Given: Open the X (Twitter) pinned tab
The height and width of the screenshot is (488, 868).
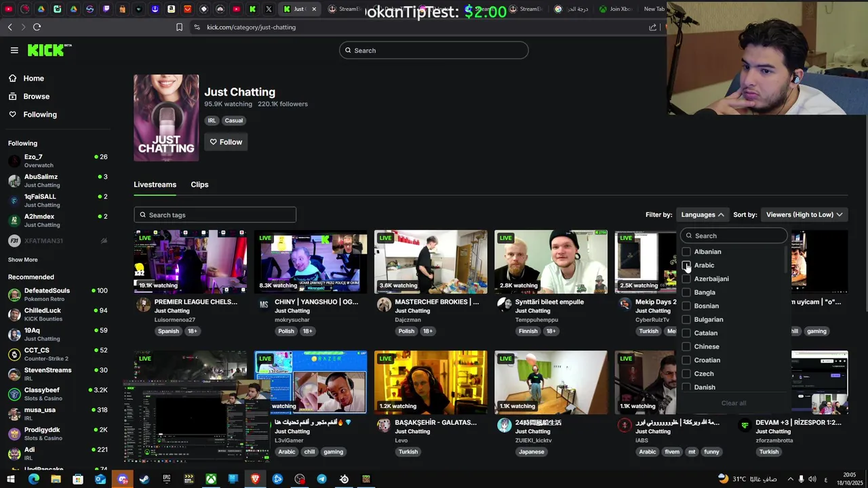Looking at the screenshot, I should point(269,9).
